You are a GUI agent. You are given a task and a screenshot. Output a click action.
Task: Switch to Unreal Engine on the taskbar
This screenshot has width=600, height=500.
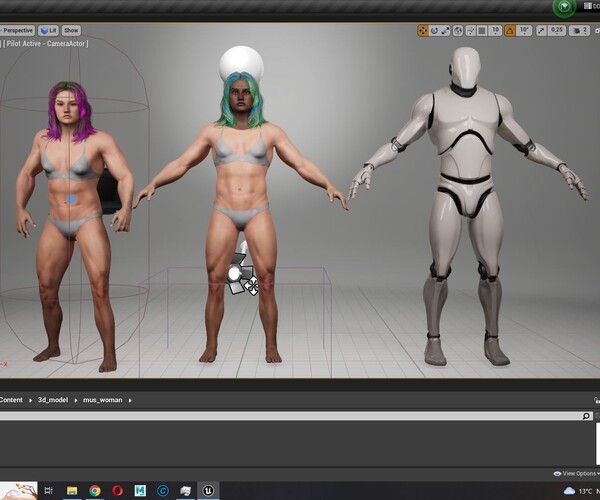pos(208,490)
